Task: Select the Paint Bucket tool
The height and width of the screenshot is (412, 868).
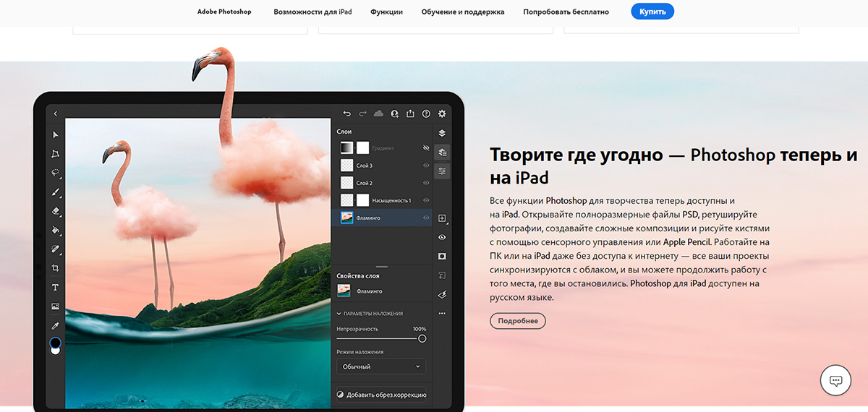Action: [55, 231]
